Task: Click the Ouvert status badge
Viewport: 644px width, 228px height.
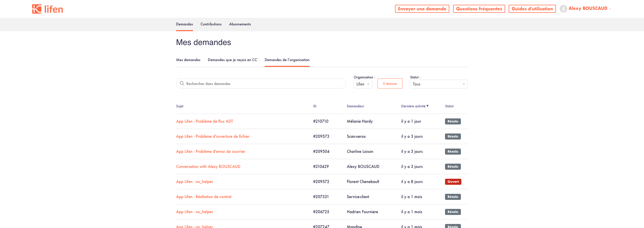Action: pyautogui.click(x=453, y=182)
